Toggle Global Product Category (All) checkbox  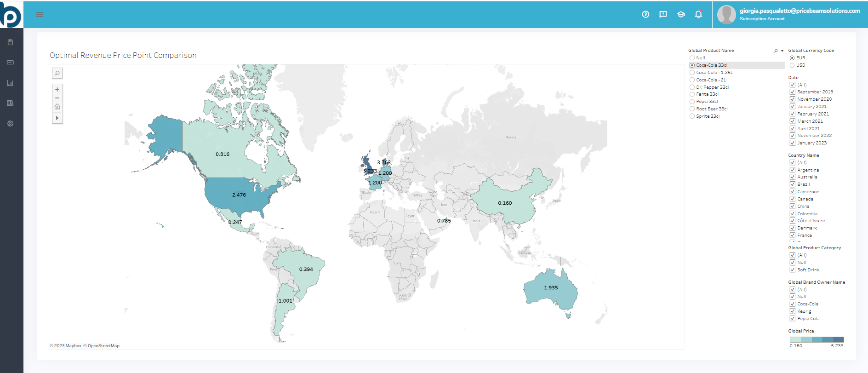coord(793,255)
